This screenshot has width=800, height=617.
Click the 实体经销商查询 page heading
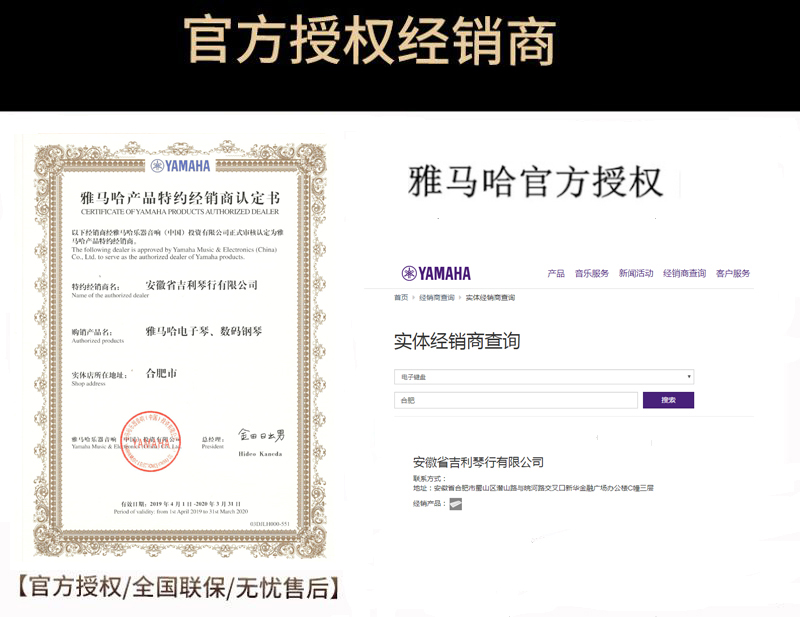point(457,341)
